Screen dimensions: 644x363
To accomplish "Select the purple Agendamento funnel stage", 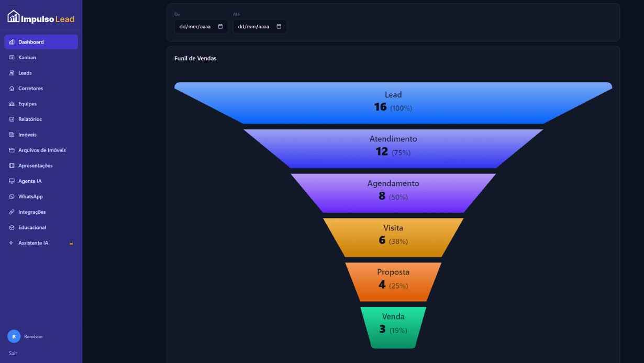I will click(x=393, y=193).
